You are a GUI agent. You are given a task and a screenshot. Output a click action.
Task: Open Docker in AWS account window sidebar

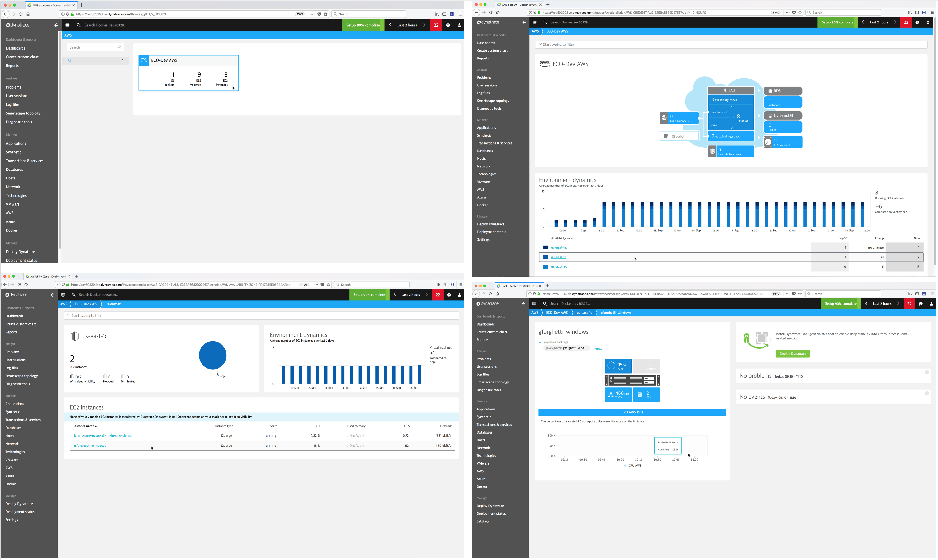[x=482, y=205]
